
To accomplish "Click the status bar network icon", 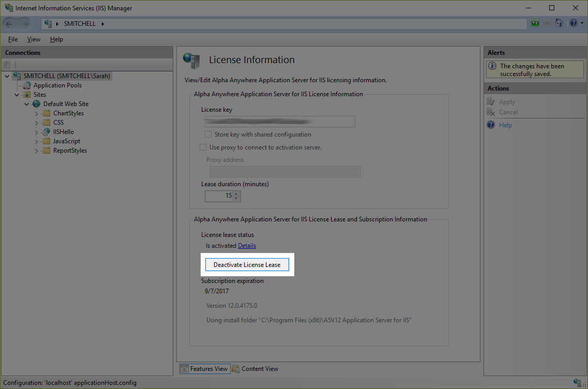I will pos(578,383).
